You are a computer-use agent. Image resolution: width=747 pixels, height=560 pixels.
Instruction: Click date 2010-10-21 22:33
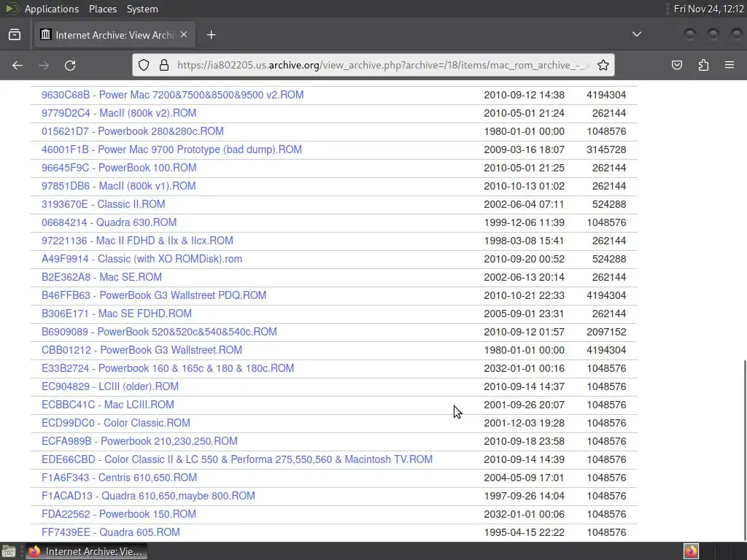pyautogui.click(x=524, y=295)
